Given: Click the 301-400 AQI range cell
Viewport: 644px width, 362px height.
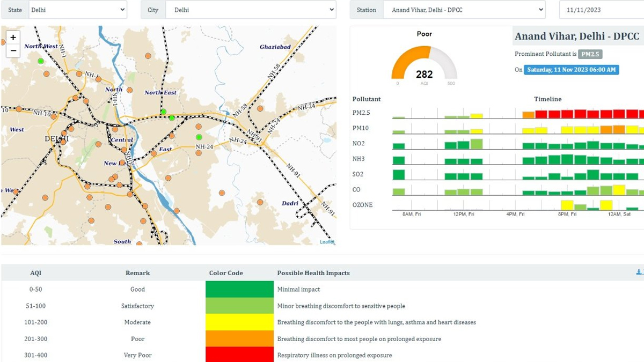Looking at the screenshot, I should click(35, 355).
